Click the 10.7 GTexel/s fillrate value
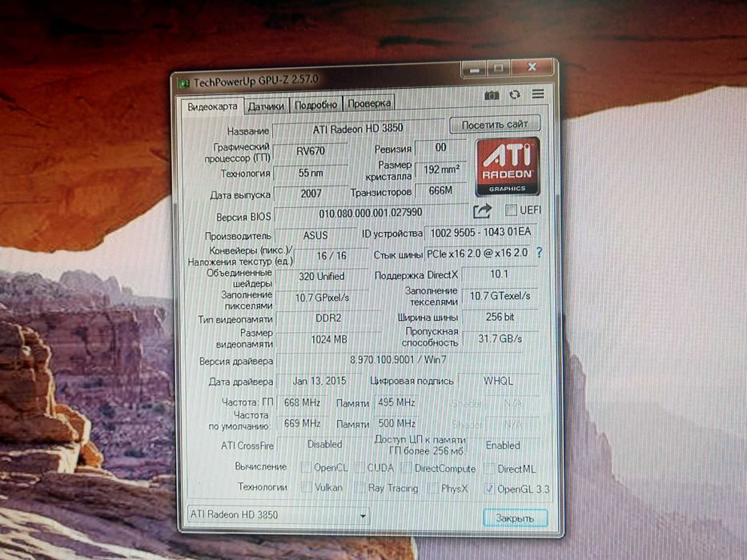747x560 pixels. coord(500,296)
